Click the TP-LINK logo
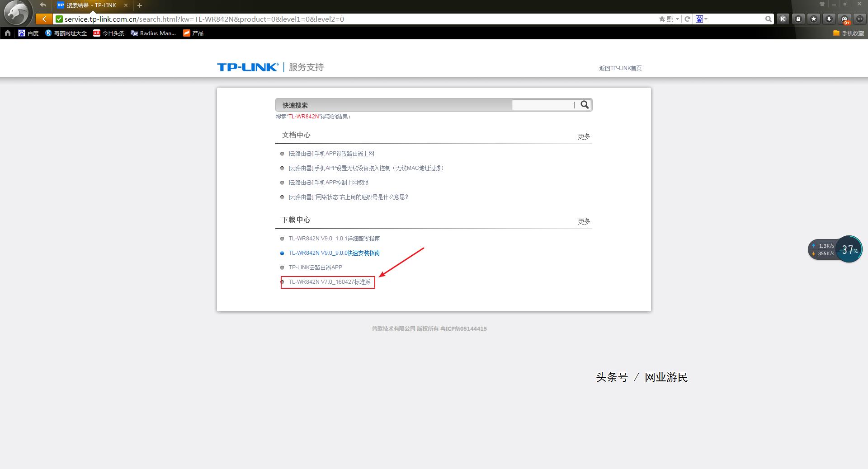This screenshot has width=868, height=469. click(248, 67)
